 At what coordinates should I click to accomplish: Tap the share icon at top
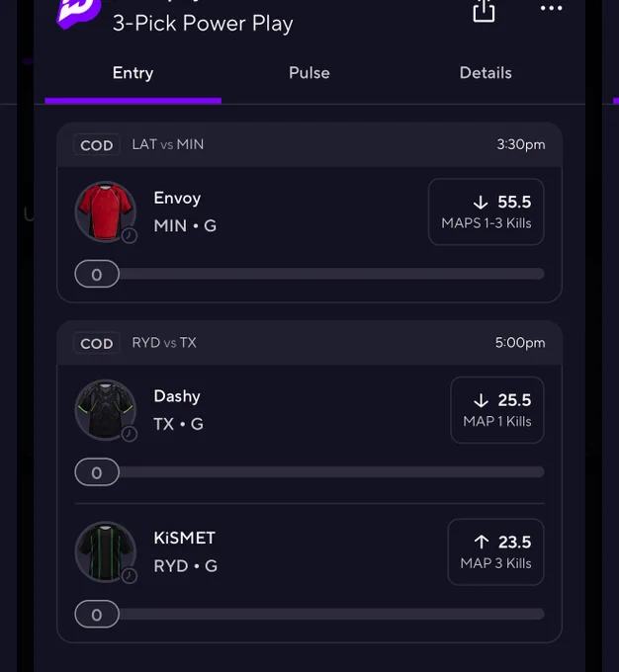pyautogui.click(x=484, y=10)
